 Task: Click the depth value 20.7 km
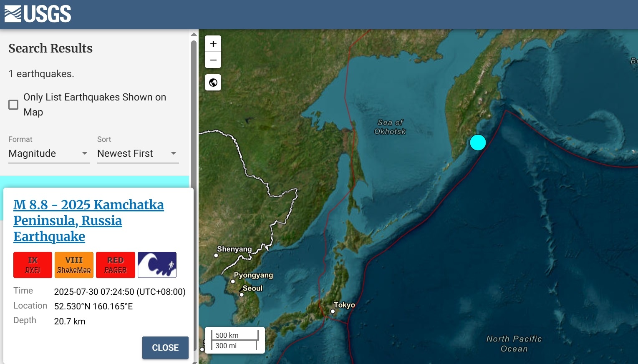70,321
